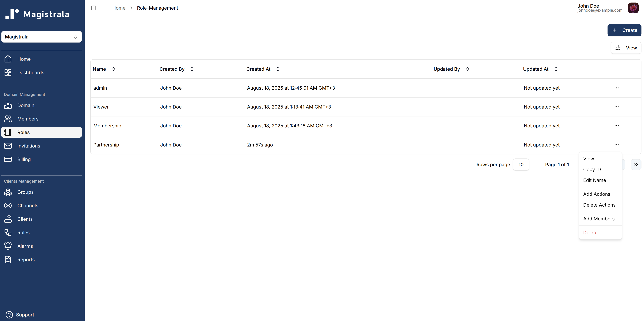Go to Home breadcrumb link
This screenshot has width=644, height=321.
[119, 8]
